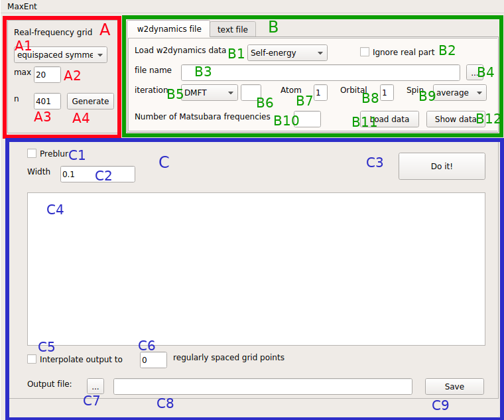The image size is (504, 420).
Task: Click the Load data button
Action: tap(389, 119)
